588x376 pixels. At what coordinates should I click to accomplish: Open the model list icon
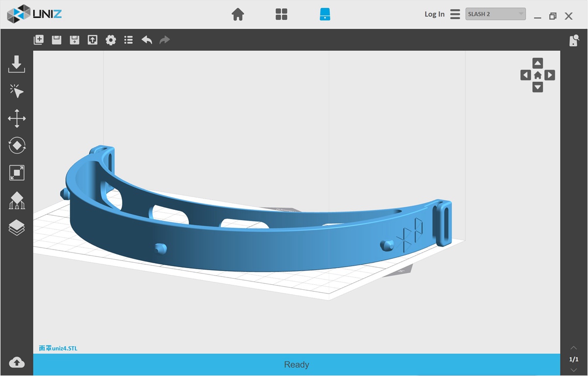tap(128, 40)
